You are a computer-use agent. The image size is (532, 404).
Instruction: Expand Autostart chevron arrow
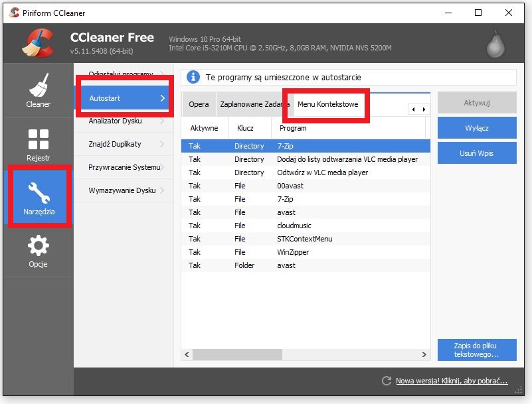[163, 98]
